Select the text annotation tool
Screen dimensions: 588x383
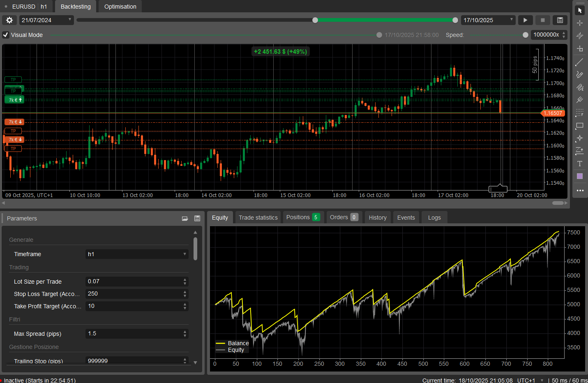[579, 164]
